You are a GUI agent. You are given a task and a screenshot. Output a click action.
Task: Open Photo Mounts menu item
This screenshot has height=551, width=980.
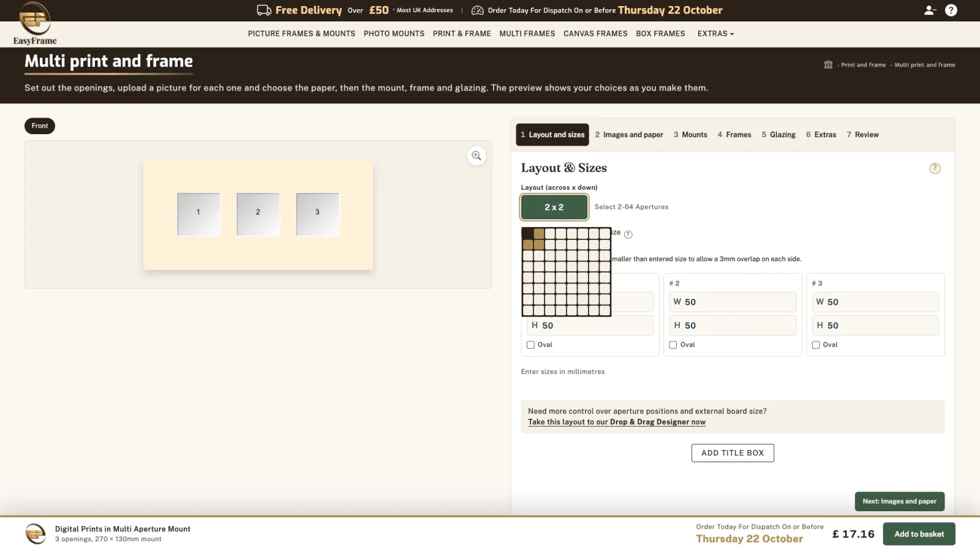click(x=394, y=34)
